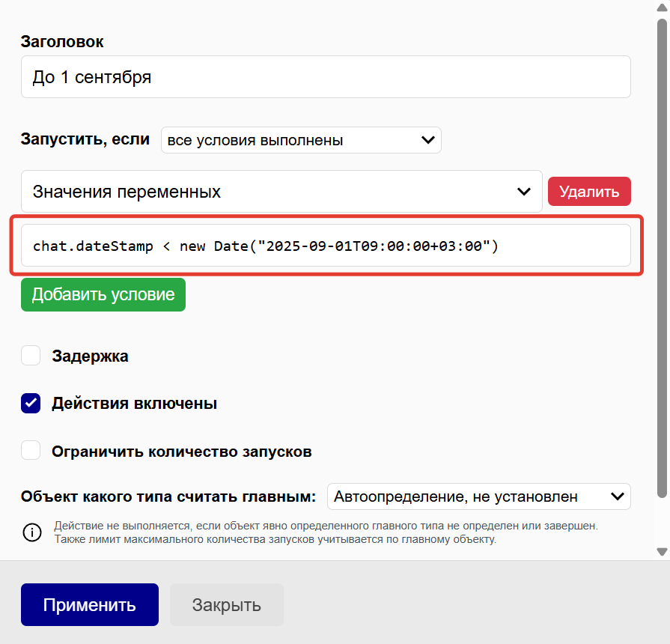Tick the Ограничить количество запусков checkbox
Viewport: 670px width, 644px height.
click(31, 452)
